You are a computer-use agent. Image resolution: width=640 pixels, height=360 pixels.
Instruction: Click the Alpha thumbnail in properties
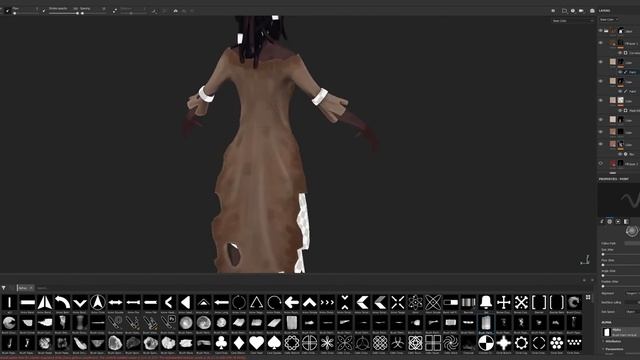point(607,332)
